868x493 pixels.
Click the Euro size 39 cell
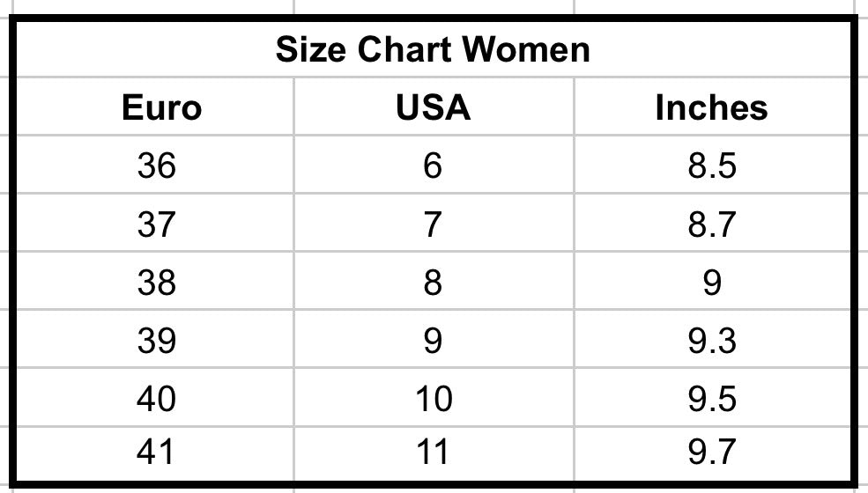click(x=157, y=341)
